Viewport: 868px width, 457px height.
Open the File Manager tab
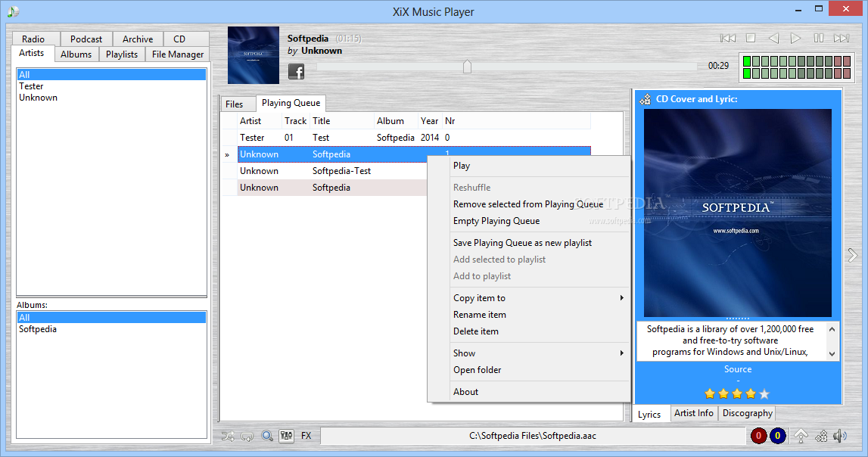point(178,54)
